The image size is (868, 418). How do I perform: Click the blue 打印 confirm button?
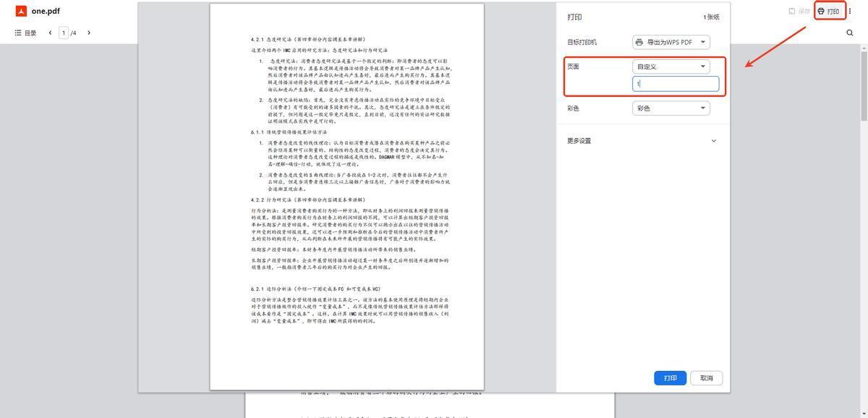click(670, 378)
